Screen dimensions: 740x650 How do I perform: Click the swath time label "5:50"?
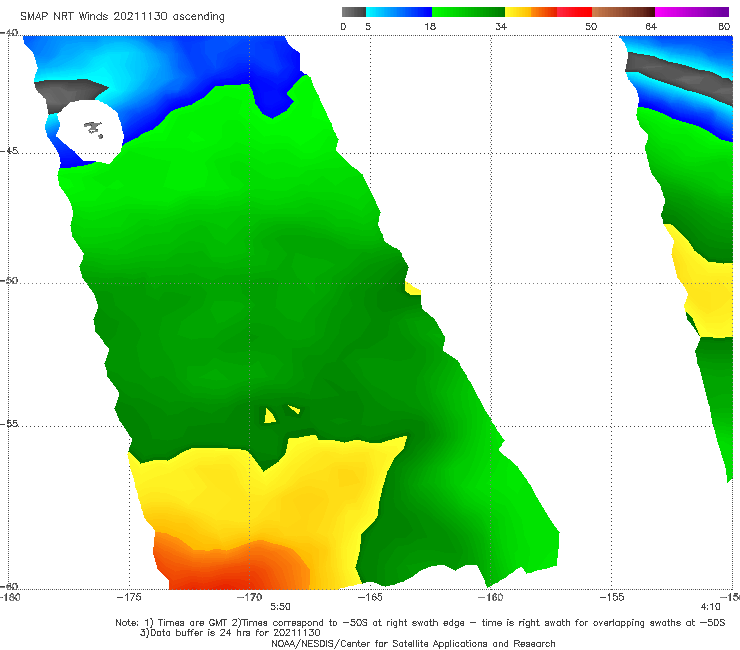[280, 607]
